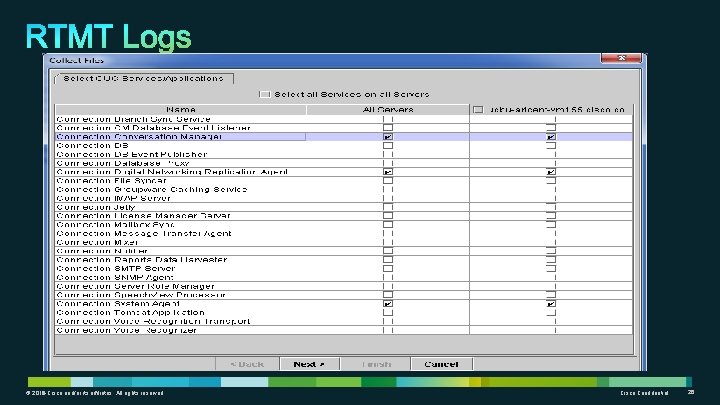
Task: Check CM Database Event Listener All Servers
Action: (388, 128)
